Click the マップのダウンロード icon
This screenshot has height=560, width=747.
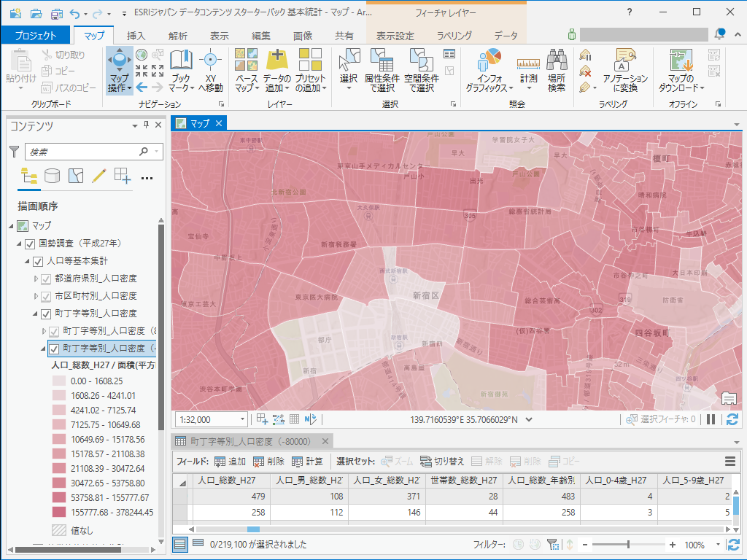pyautogui.click(x=681, y=63)
